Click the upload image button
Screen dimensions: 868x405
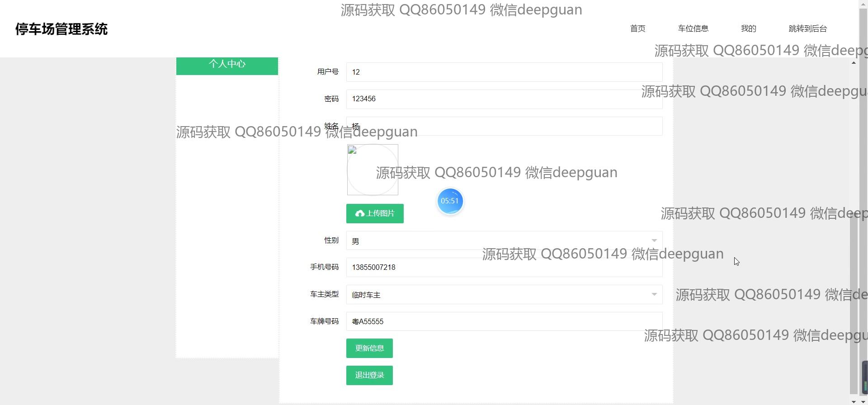(x=374, y=213)
